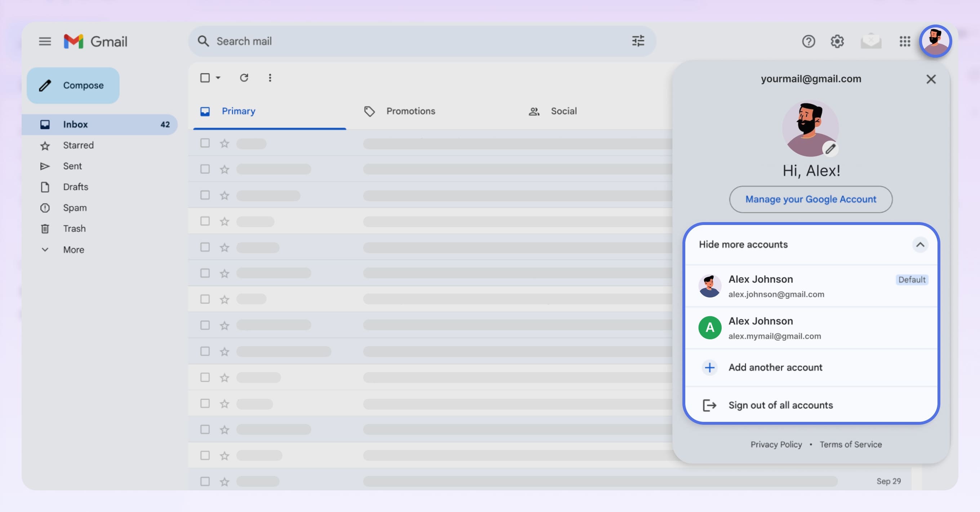
Task: Click Manage your Google Account
Action: [811, 199]
